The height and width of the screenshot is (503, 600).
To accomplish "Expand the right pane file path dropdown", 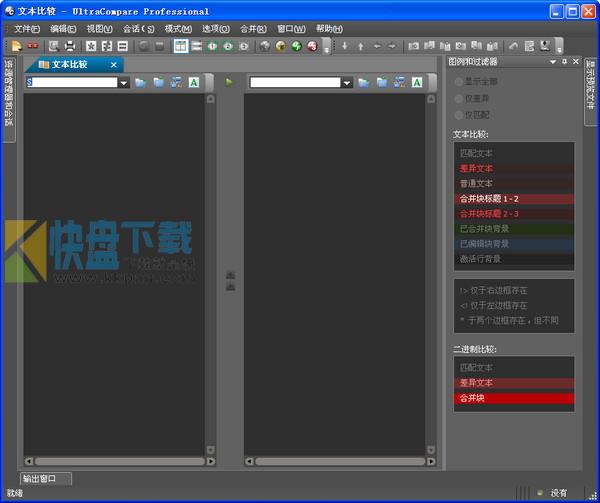I will (x=347, y=83).
